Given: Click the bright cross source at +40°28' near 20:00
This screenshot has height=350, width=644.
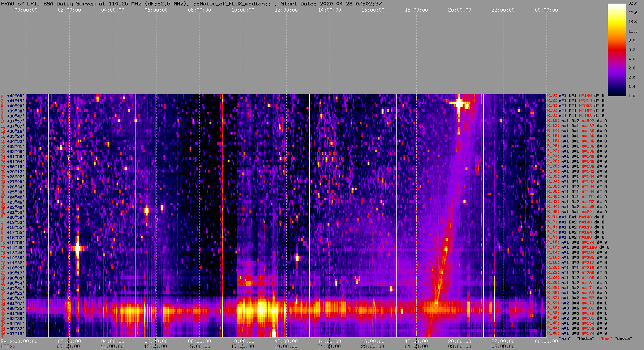Looking at the screenshot, I should coord(459,104).
